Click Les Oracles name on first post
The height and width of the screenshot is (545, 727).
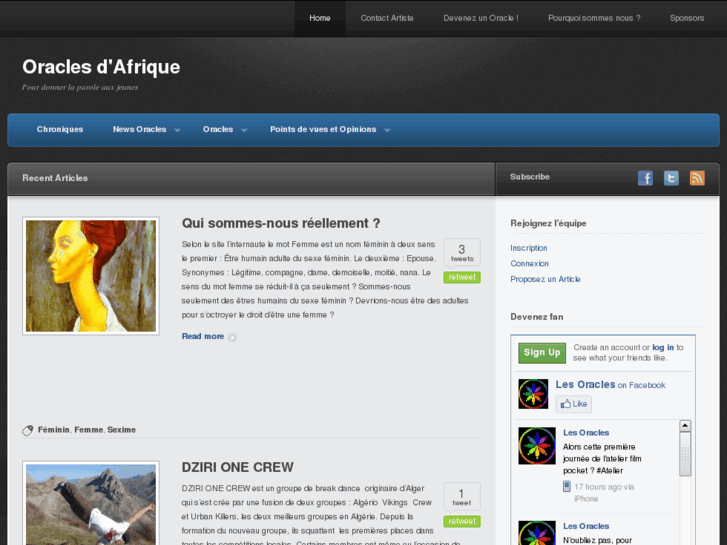(x=586, y=433)
